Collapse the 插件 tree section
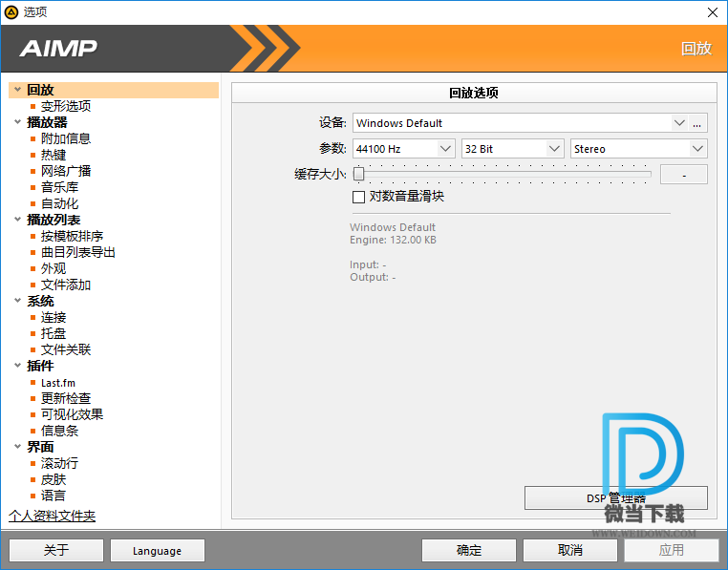This screenshot has height=570, width=728. pos(17,366)
